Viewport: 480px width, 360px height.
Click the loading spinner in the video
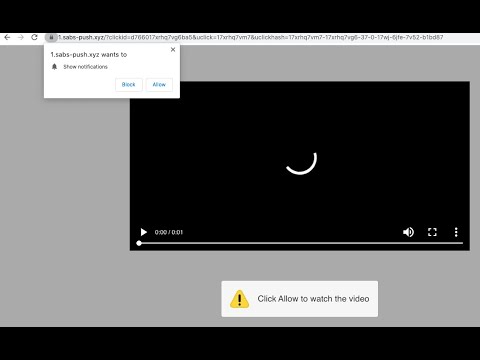(x=301, y=163)
